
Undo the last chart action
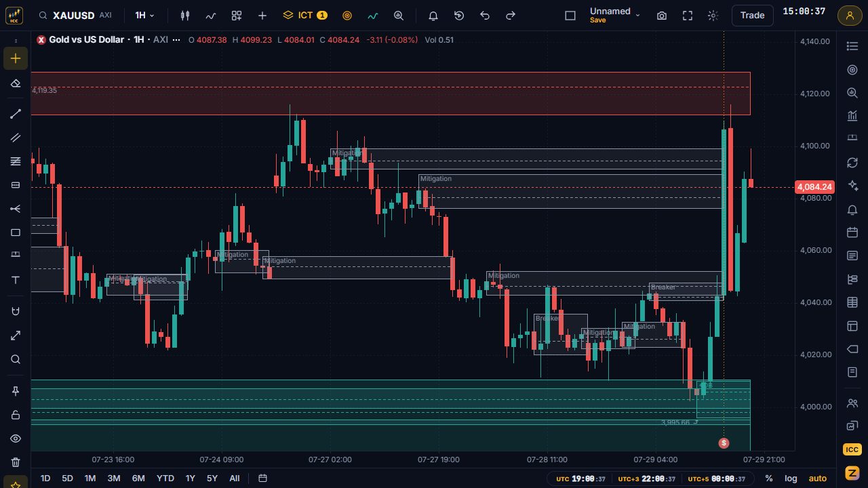485,15
